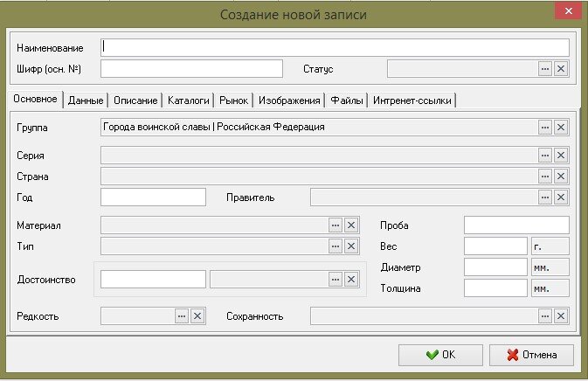Clear the Группа field value
The width and height of the screenshot is (588, 381).
tap(561, 128)
